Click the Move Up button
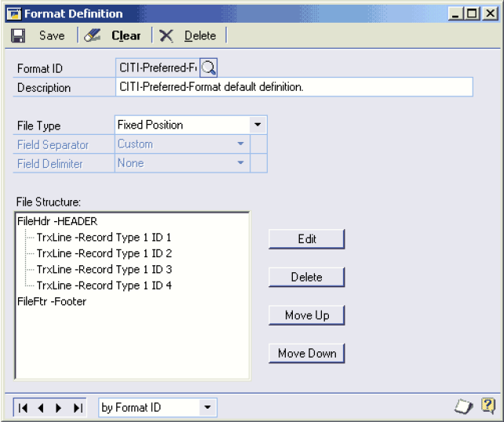 pyautogui.click(x=307, y=315)
